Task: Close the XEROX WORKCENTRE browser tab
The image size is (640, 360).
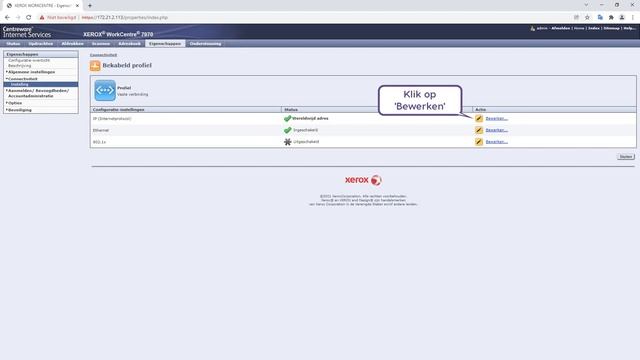Action: click(77, 6)
